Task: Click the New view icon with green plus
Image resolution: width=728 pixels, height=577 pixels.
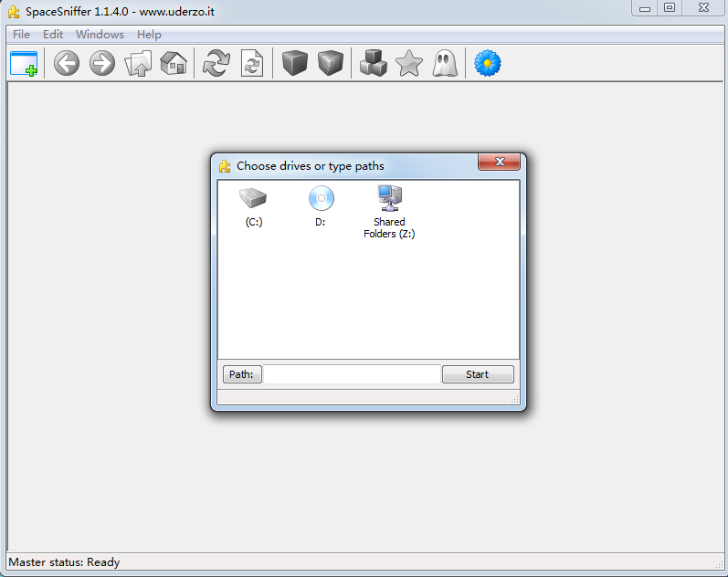Action: point(24,64)
